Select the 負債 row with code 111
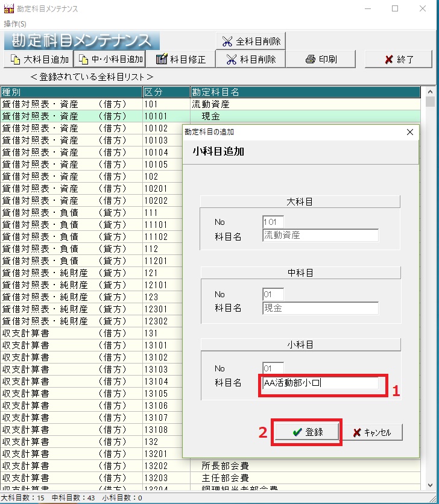The image size is (439, 504). 91,212
